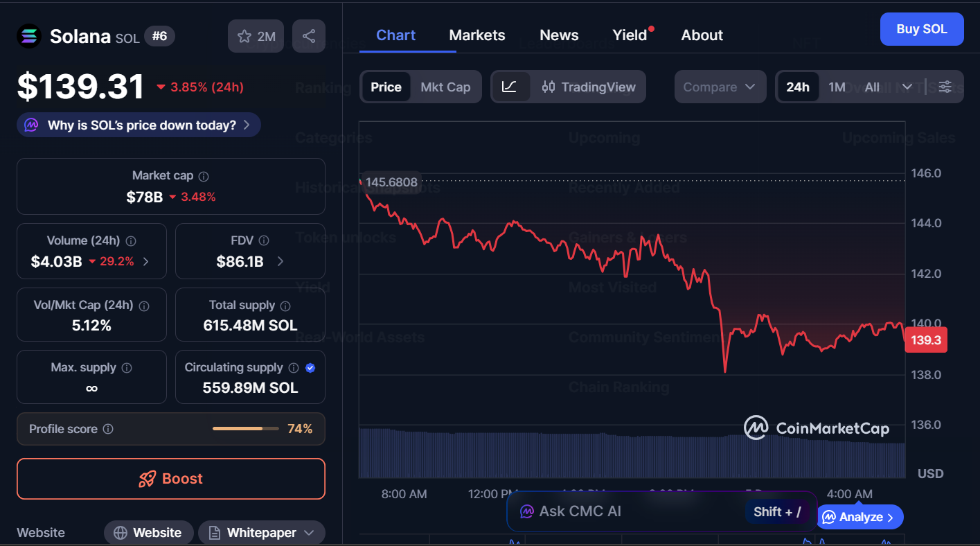This screenshot has height=546, width=980.
Task: Switch to the Markets tab
Action: point(476,35)
